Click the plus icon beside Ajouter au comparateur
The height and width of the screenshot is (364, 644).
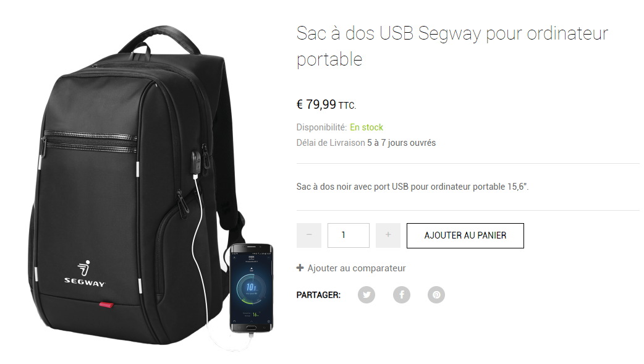pos(300,268)
